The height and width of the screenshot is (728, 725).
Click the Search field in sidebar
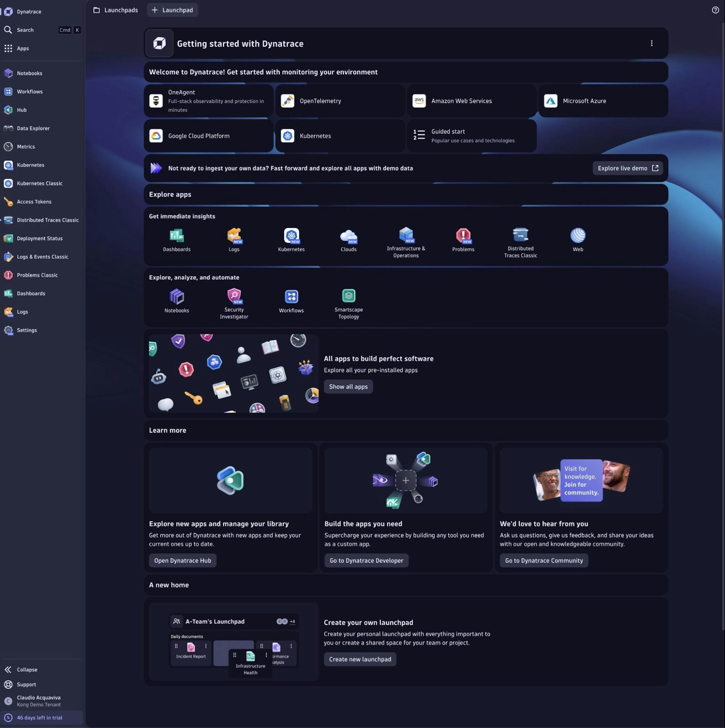[25, 30]
